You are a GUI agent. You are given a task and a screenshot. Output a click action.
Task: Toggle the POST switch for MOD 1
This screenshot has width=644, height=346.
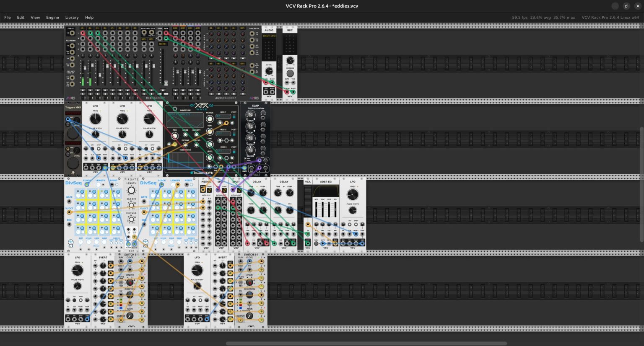tap(234, 116)
